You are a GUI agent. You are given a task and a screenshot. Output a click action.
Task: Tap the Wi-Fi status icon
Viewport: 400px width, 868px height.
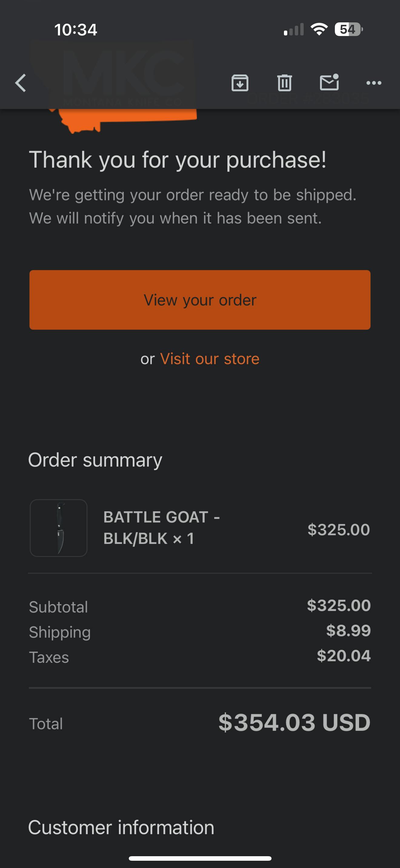pos(319,29)
